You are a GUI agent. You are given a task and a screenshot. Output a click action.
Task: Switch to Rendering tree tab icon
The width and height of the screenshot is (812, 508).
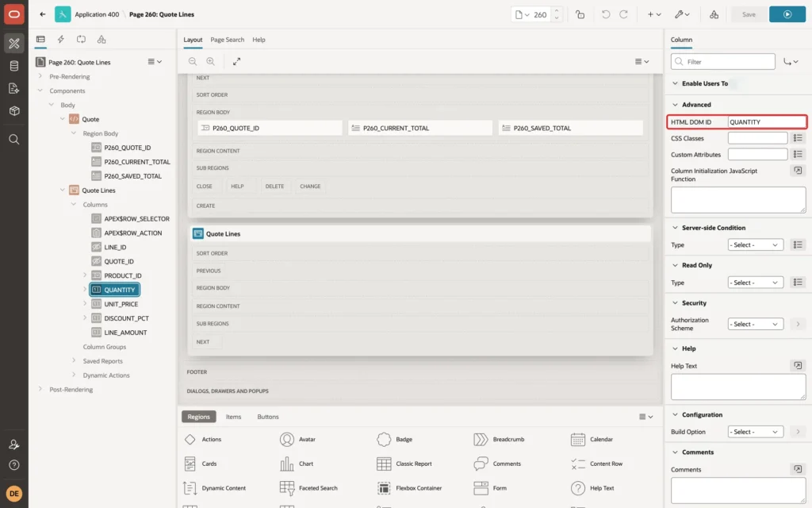pos(40,40)
